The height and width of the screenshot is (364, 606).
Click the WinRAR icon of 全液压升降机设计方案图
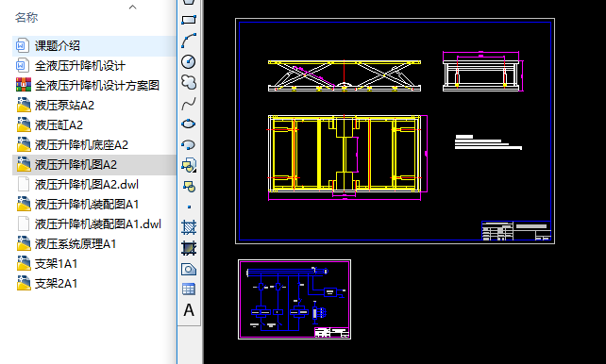(24, 85)
